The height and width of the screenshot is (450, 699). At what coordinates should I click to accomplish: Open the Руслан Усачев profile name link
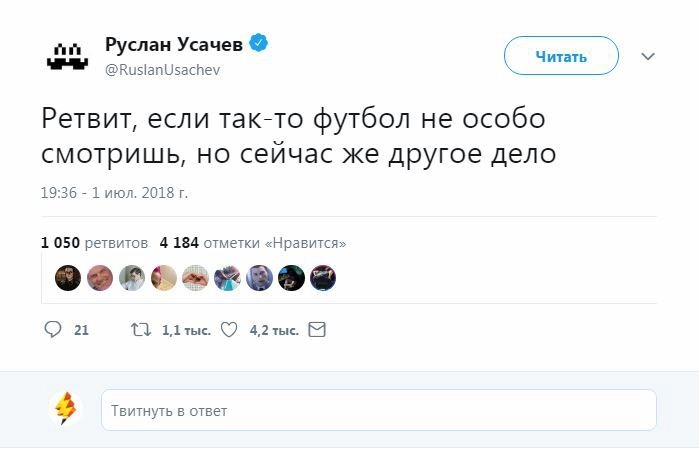tap(174, 45)
